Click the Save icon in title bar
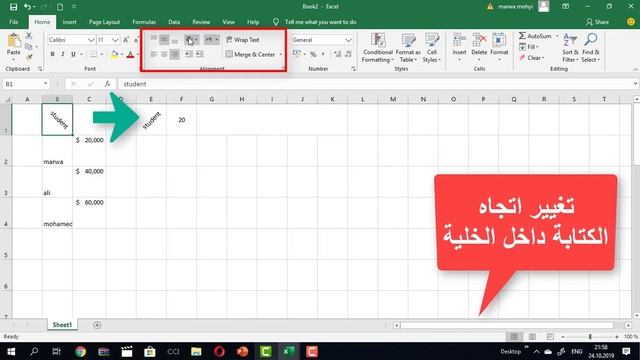Screen dimensions: 640x360 [x=13, y=7]
